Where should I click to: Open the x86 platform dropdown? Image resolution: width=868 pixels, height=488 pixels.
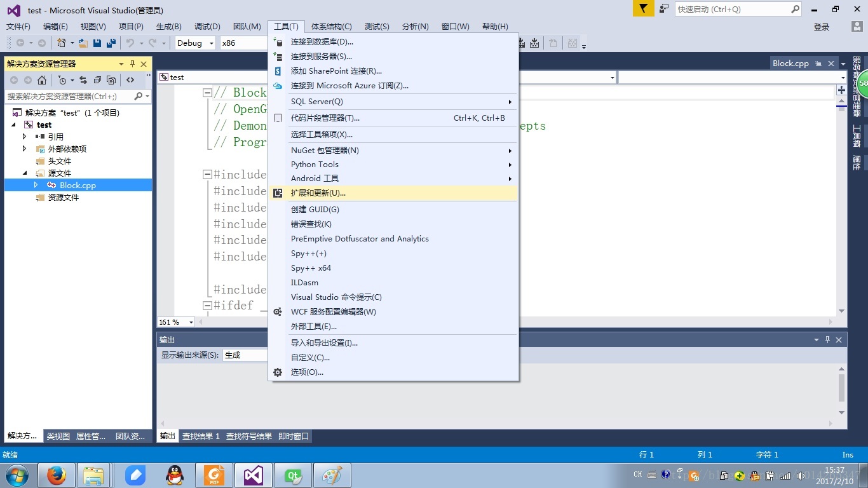(x=243, y=43)
